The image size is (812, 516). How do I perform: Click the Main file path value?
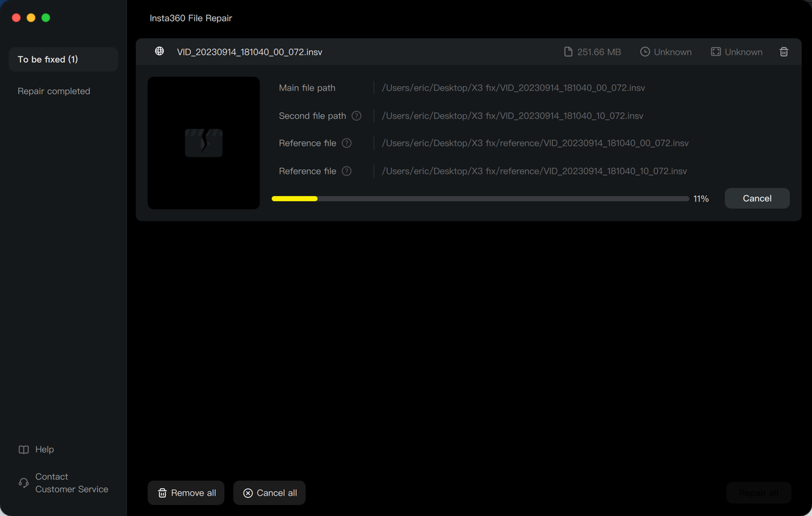pos(513,88)
